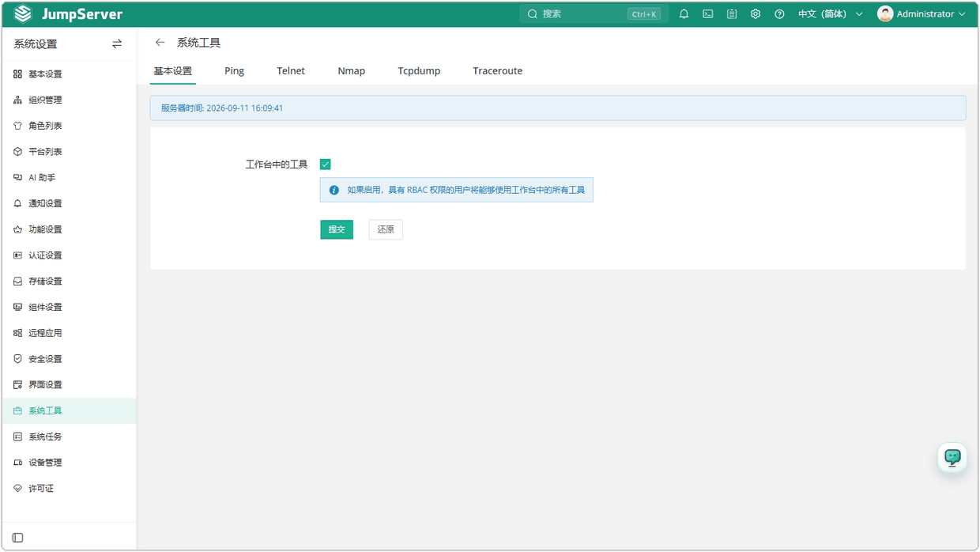The image size is (980, 552).
Task: Click the Administrator avatar icon
Action: coord(885,14)
